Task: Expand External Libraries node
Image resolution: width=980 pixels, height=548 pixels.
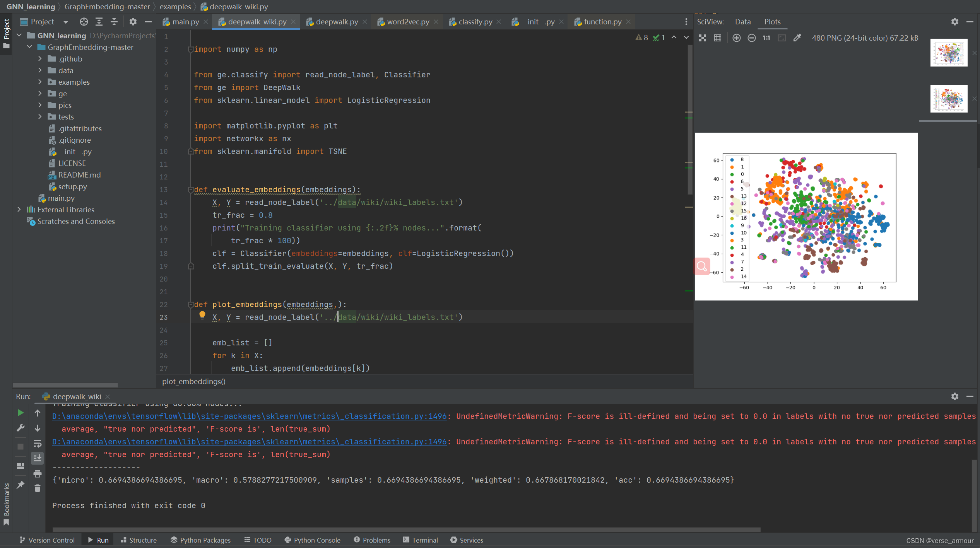Action: [19, 210]
